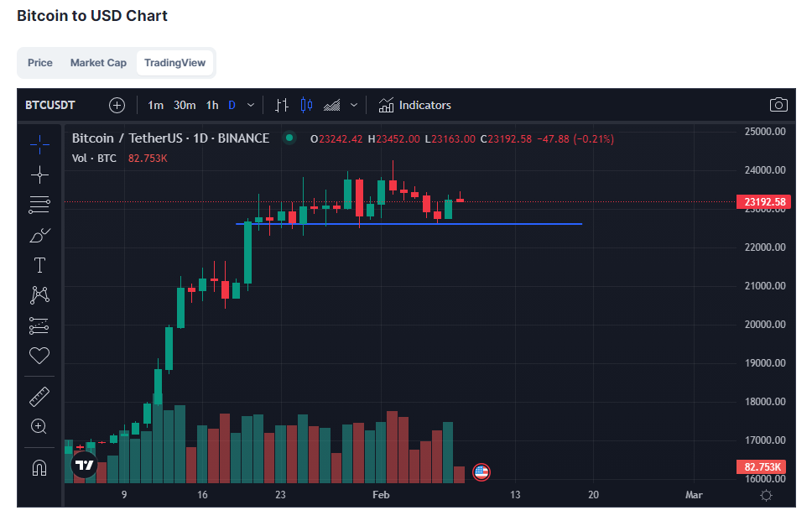812x526 pixels.
Task: Take a chart snapshot with camera icon
Action: pos(778,105)
